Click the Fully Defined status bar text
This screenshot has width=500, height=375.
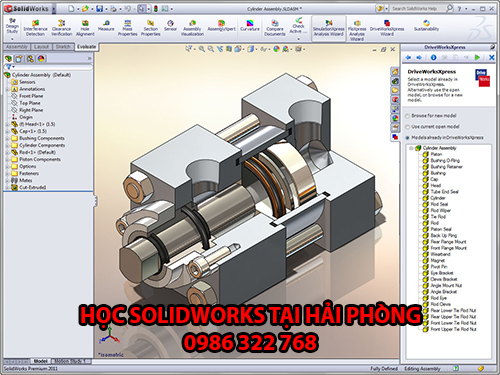pos(384,369)
